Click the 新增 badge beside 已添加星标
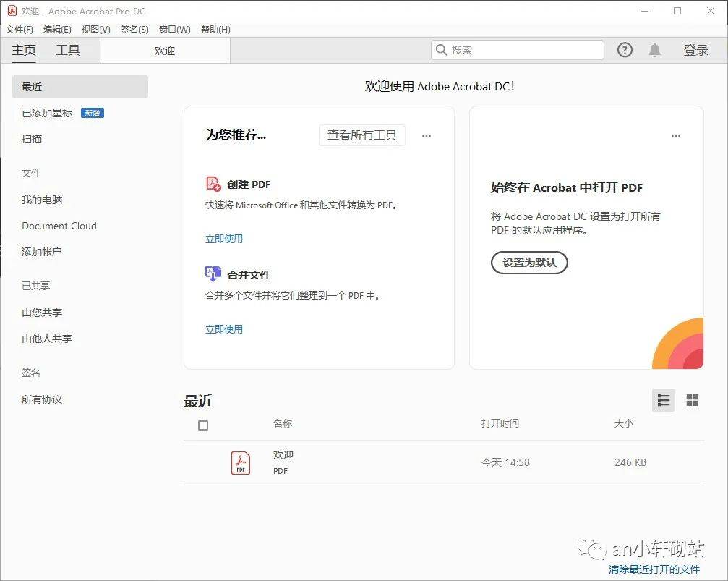Viewport: 728px width, 581px height. [x=92, y=113]
